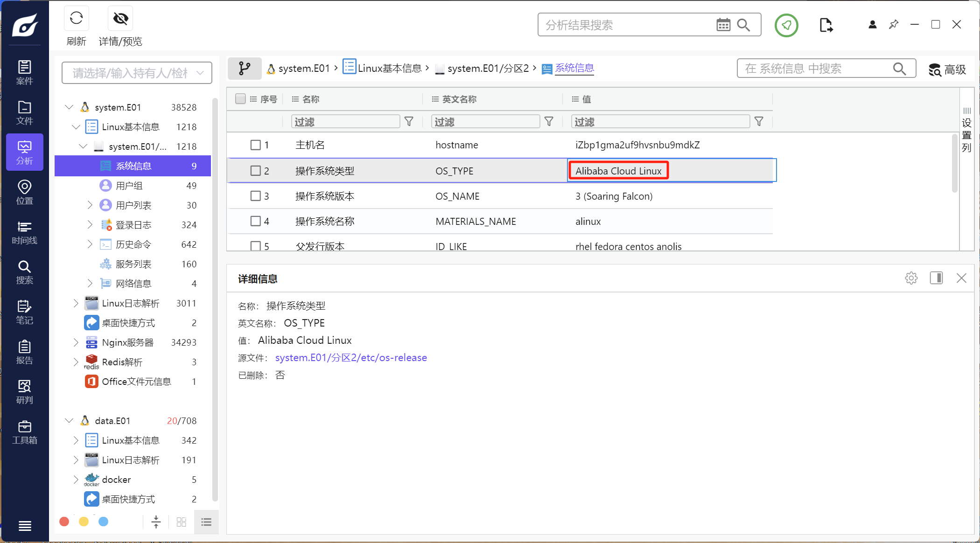This screenshot has height=543, width=980.
Task: Toggle the 详情/预览 eye icon
Action: click(120, 19)
